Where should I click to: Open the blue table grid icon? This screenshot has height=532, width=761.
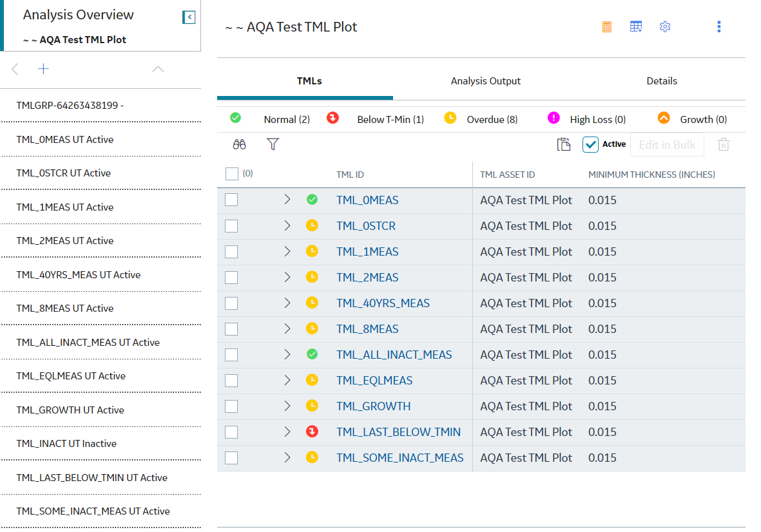(x=636, y=26)
